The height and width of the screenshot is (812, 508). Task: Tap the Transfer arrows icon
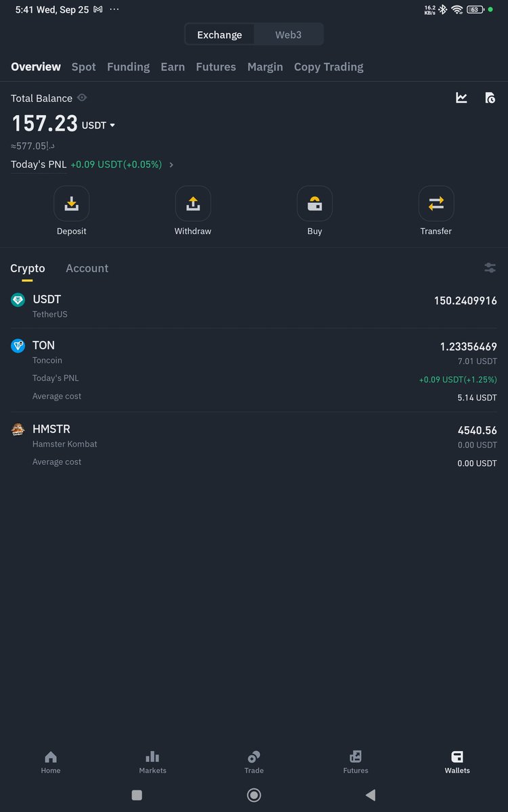tap(436, 203)
